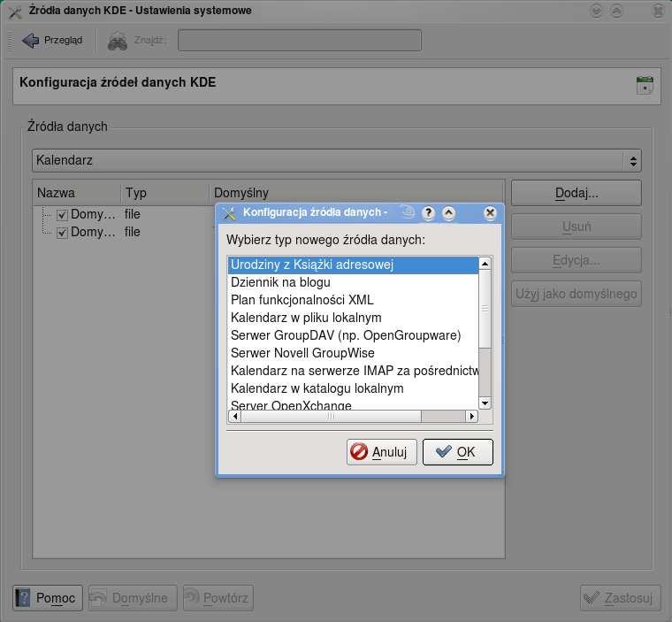Click the Zastosuj button
The image size is (672, 622).
(621, 598)
